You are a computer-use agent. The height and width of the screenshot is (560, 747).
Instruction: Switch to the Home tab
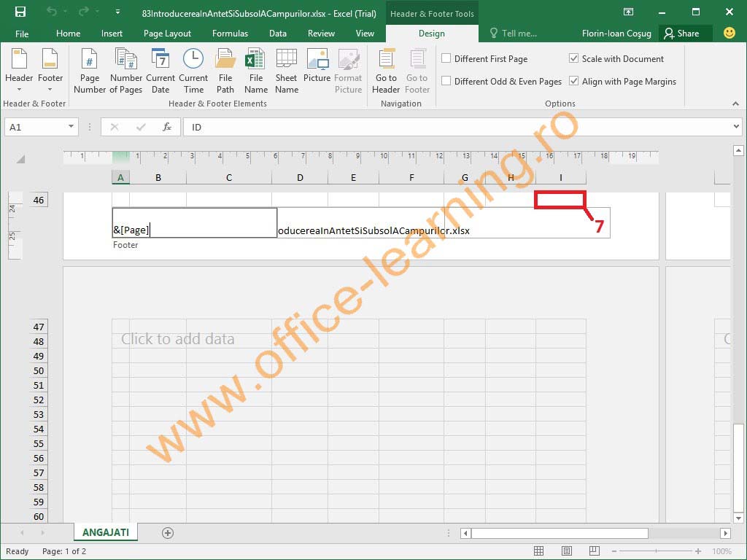[x=68, y=34]
